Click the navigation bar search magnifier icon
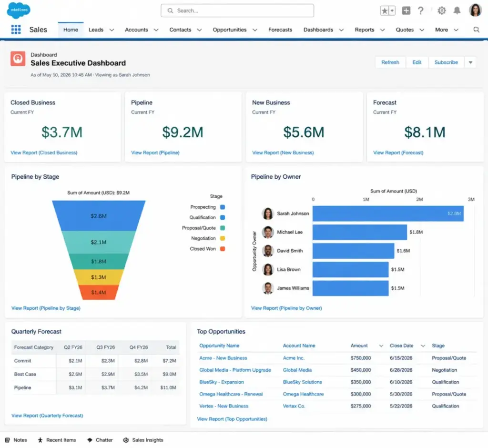This screenshot has height=448, width=488. pos(476,30)
